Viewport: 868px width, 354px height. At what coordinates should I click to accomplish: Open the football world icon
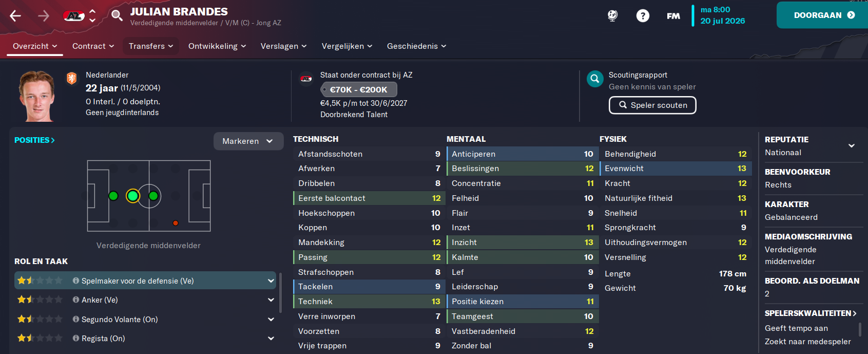coord(612,15)
